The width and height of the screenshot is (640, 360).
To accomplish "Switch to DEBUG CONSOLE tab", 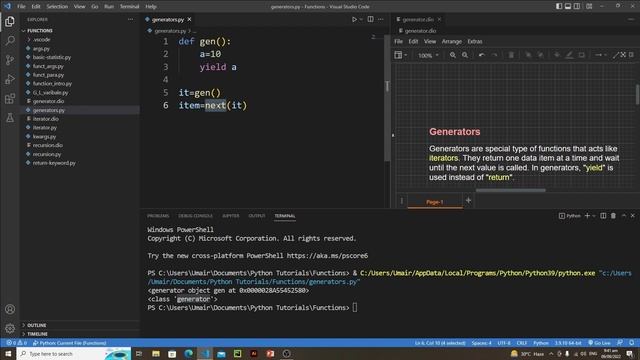I will (196, 216).
